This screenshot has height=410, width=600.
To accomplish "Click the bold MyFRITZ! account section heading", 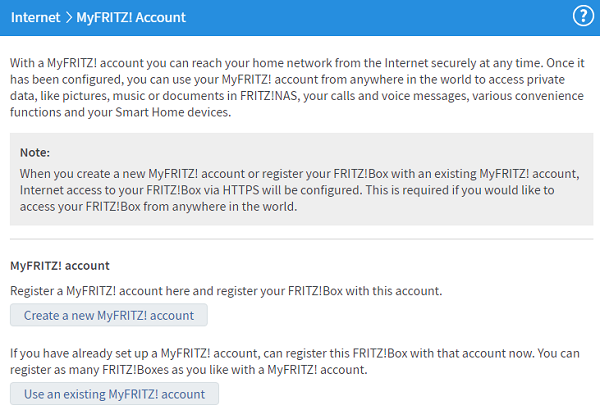I will (x=60, y=265).
